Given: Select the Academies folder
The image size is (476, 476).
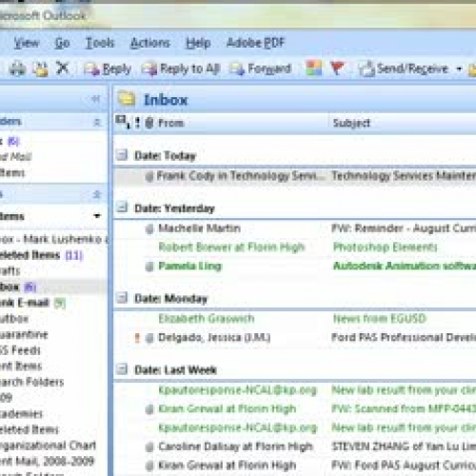Looking at the screenshot, I should tap(21, 413).
